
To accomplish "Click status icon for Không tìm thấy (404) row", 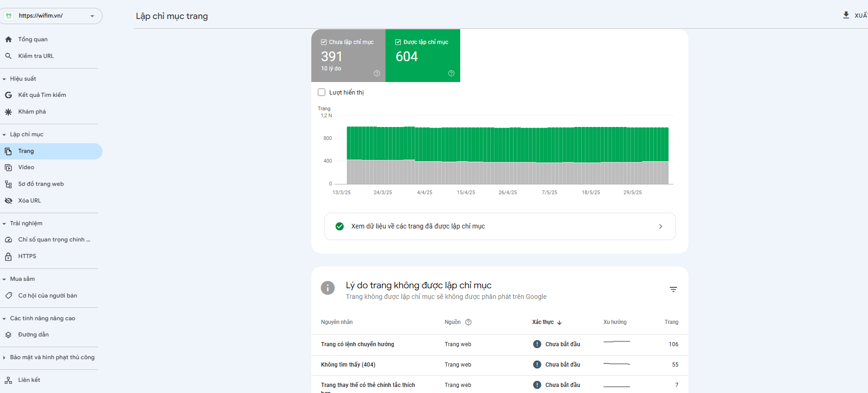I will (537, 365).
